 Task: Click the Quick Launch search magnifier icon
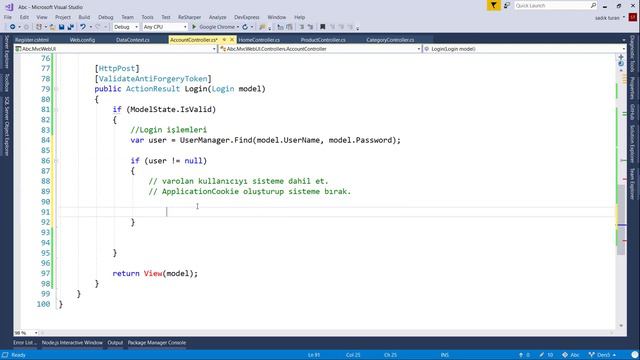[593, 5]
